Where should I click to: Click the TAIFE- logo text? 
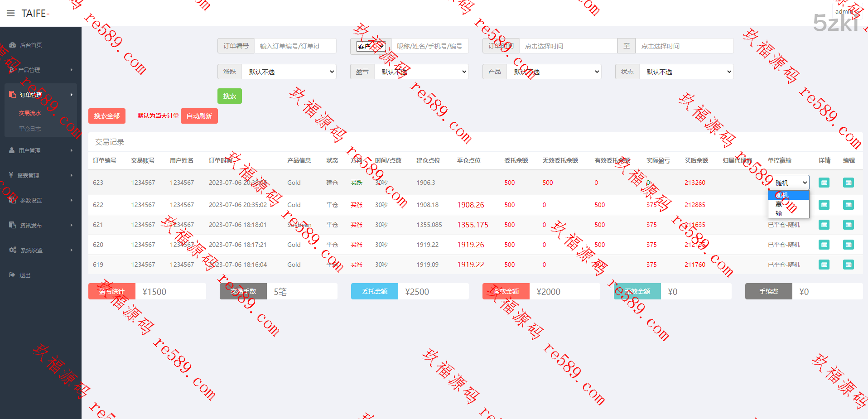point(35,13)
